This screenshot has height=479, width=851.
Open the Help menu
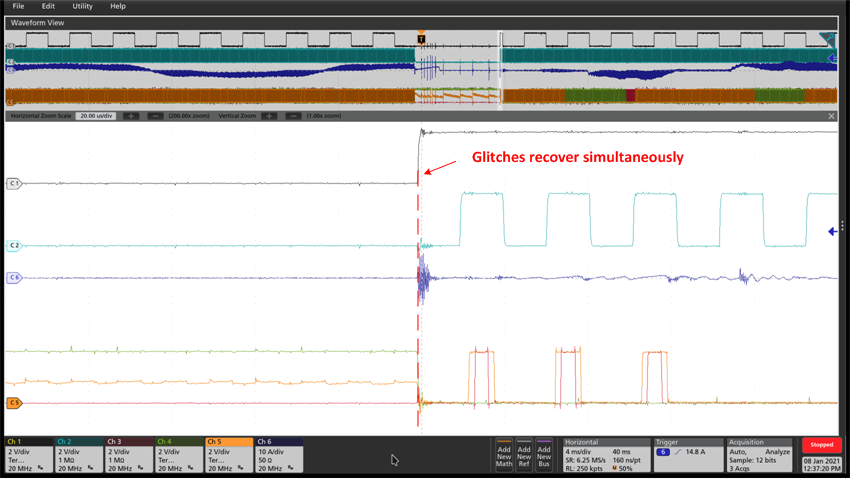click(x=118, y=6)
